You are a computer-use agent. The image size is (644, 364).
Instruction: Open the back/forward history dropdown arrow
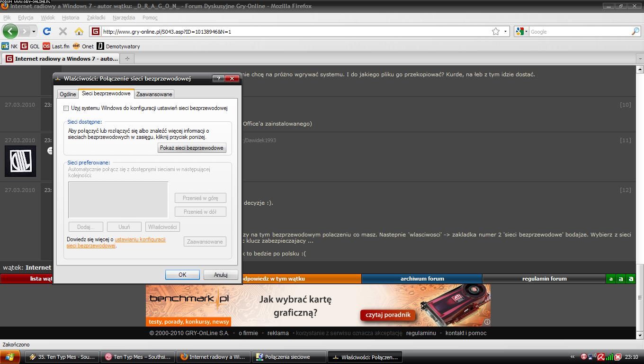[x=34, y=32]
